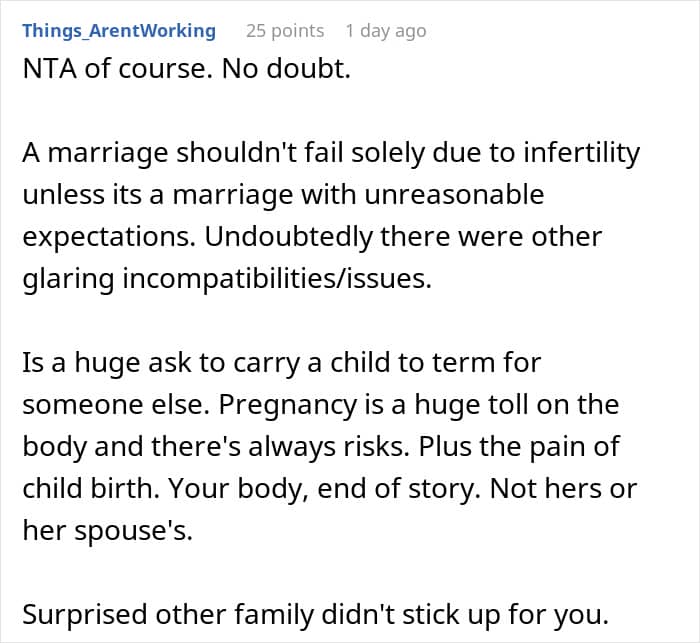Click the text 'glaring incompatibilities/issues.'
The image size is (700, 643).
coord(227,279)
